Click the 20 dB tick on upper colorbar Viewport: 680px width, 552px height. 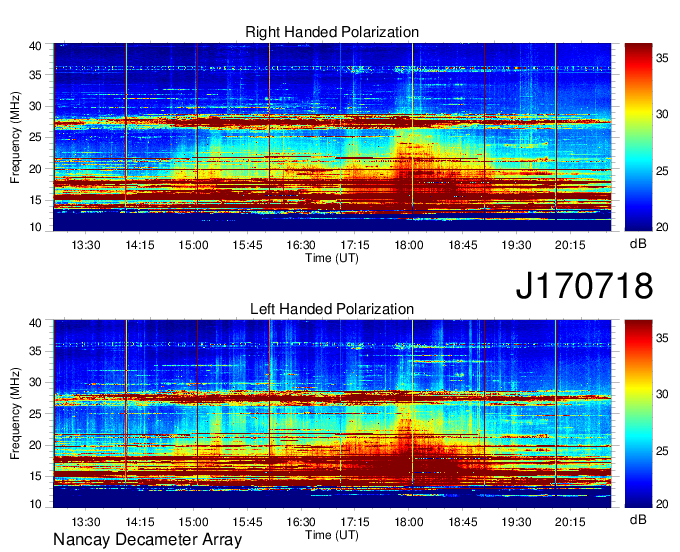(662, 227)
